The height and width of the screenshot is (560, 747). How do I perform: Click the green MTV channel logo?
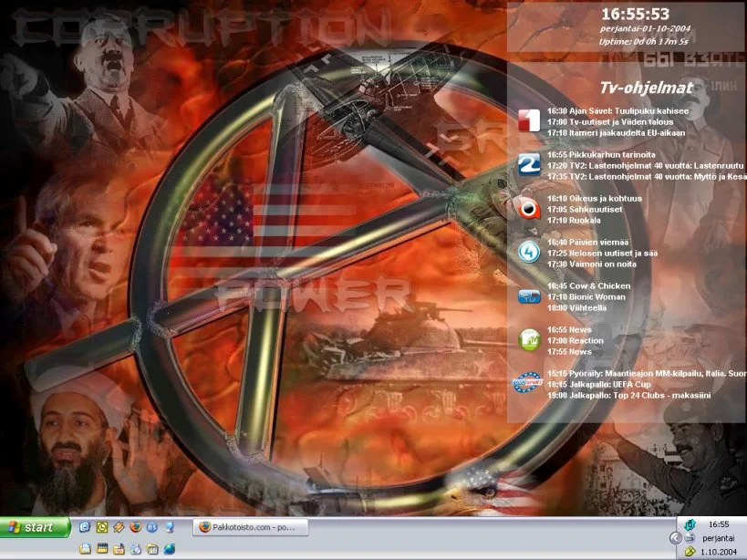tap(529, 339)
